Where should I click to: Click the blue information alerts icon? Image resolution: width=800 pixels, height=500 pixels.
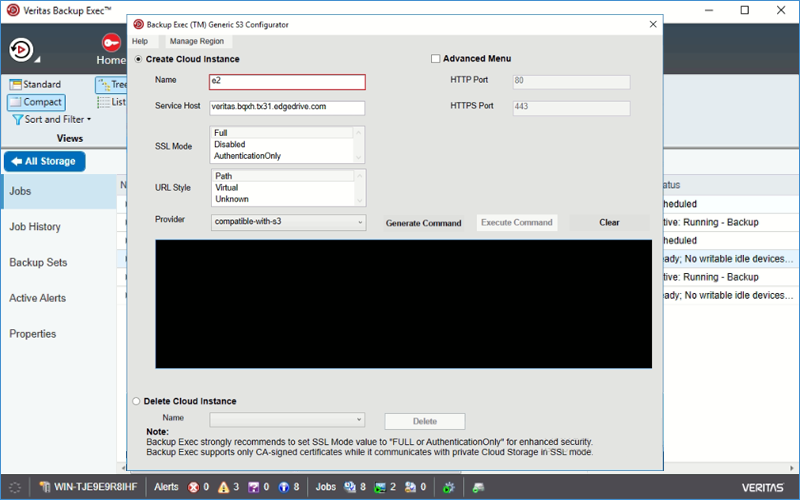click(x=284, y=487)
